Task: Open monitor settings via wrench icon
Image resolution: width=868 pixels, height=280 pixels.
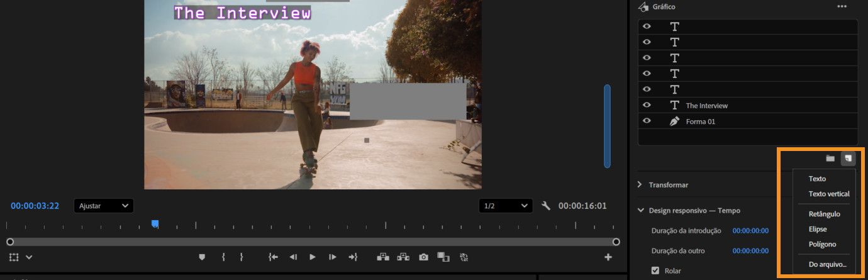Action: click(x=546, y=206)
